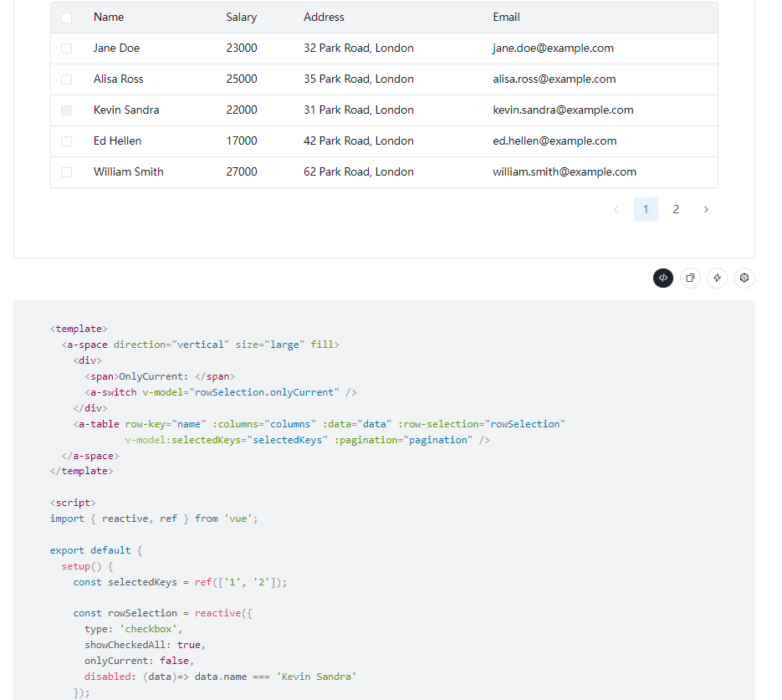Click the export default code line
Screen dimensions: 782x700
coord(95,550)
